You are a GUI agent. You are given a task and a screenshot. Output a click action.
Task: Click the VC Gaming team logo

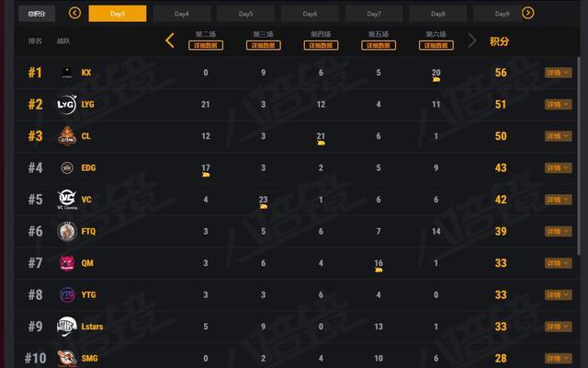(67, 200)
